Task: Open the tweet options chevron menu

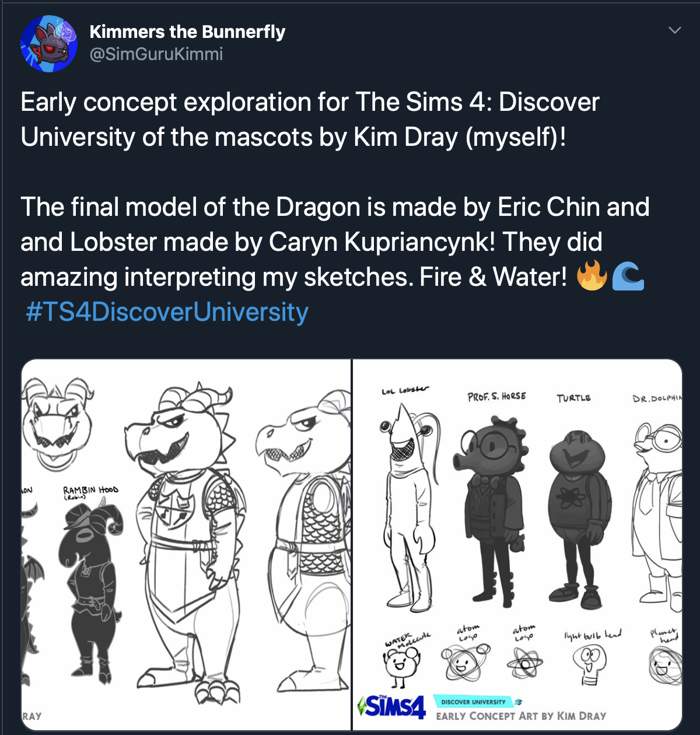Action: [x=674, y=30]
